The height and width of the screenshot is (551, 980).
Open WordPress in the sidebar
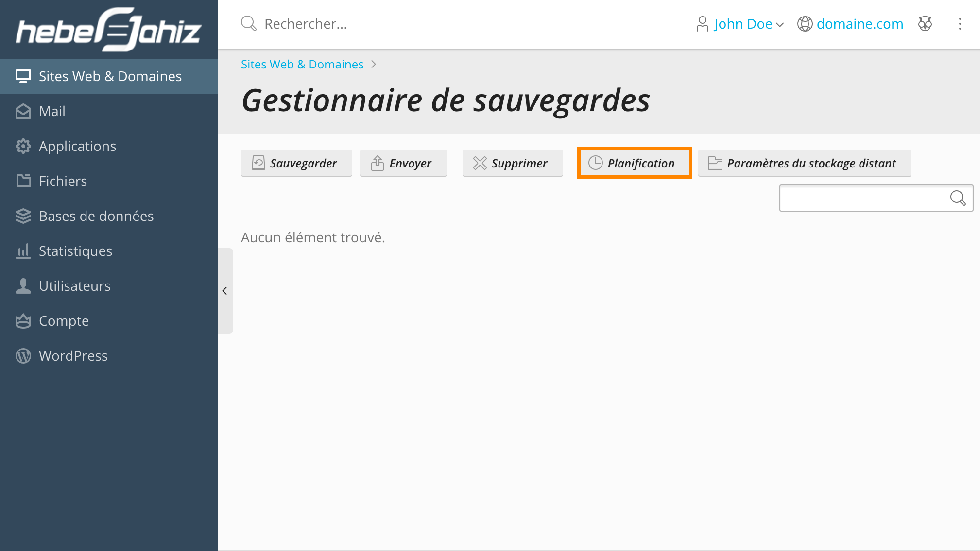point(109,356)
